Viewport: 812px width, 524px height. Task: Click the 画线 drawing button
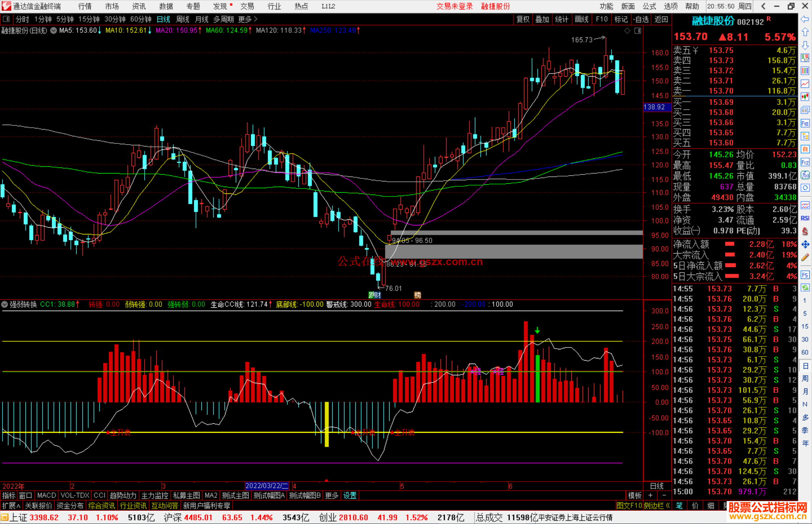click(x=582, y=19)
